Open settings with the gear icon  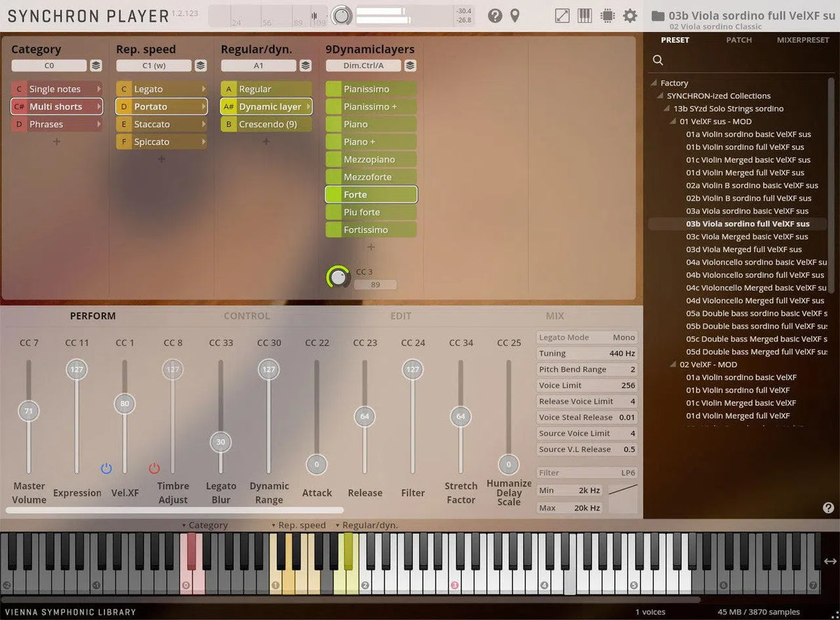click(630, 15)
